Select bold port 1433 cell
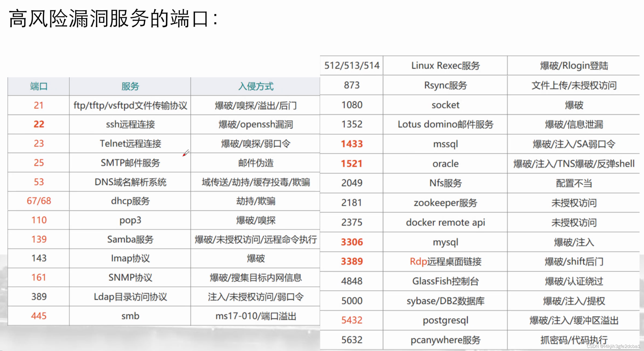The image size is (644, 351). click(352, 144)
